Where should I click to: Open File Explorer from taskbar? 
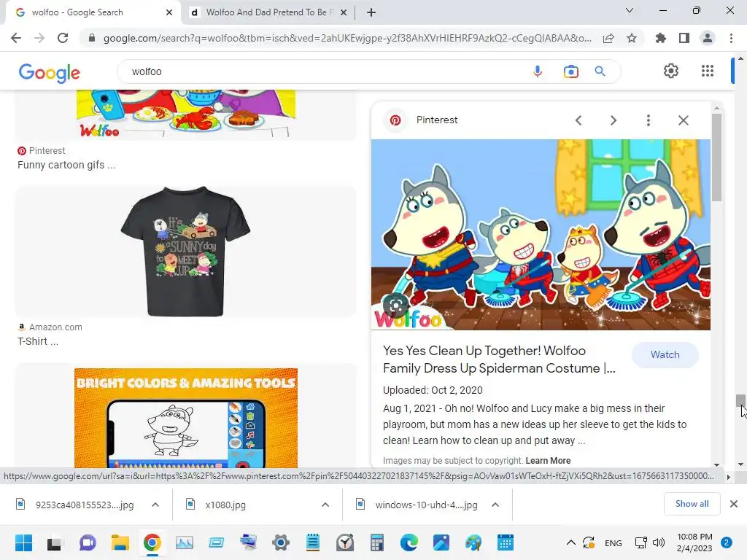[x=120, y=542]
